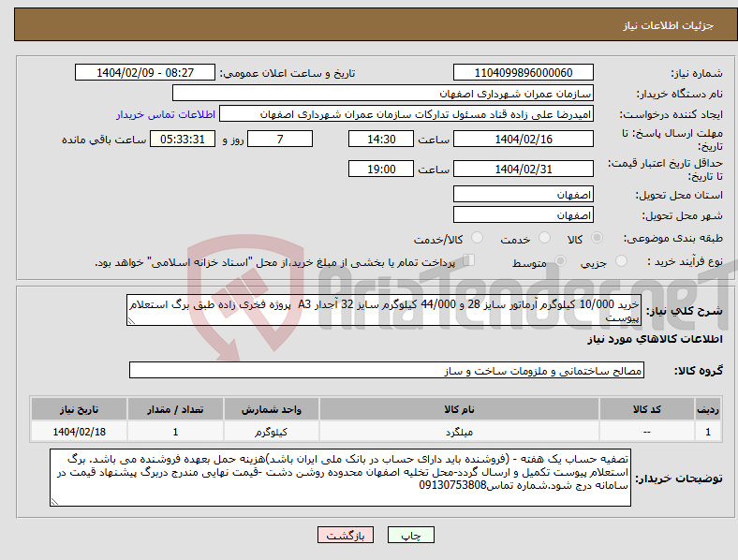Click the توضیحات خریدار notes textarea
Viewport: 738px width, 560px height.
(340, 478)
